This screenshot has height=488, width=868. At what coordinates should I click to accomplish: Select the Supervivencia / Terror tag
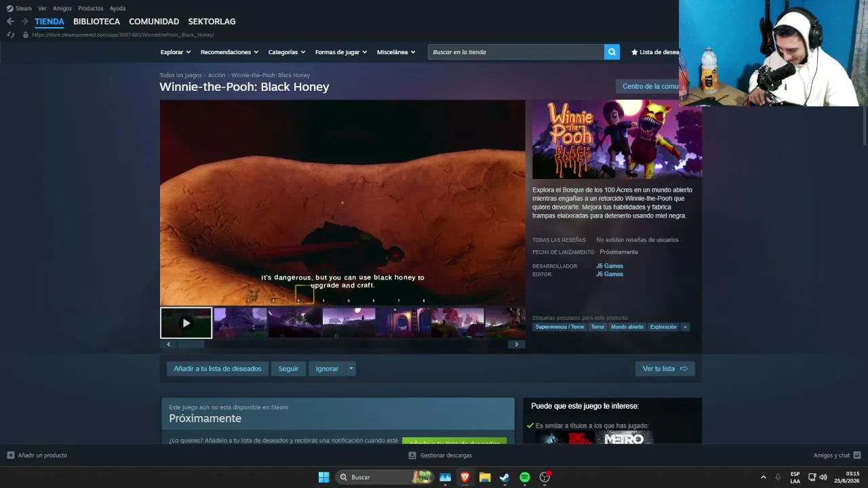tap(559, 327)
